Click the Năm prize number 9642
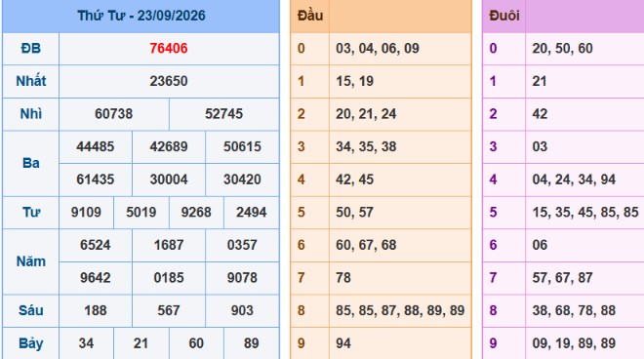This screenshot has height=359, width=644. pos(96,278)
